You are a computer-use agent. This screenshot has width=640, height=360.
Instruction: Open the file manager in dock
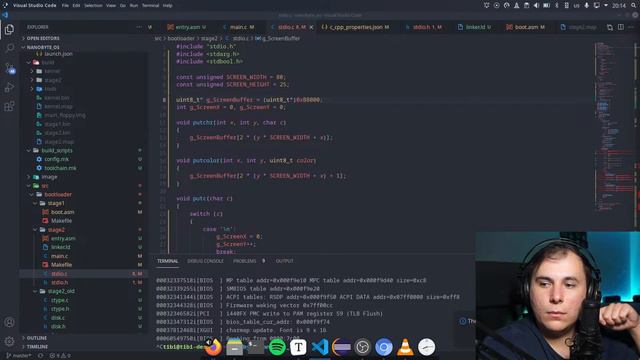[234, 347]
